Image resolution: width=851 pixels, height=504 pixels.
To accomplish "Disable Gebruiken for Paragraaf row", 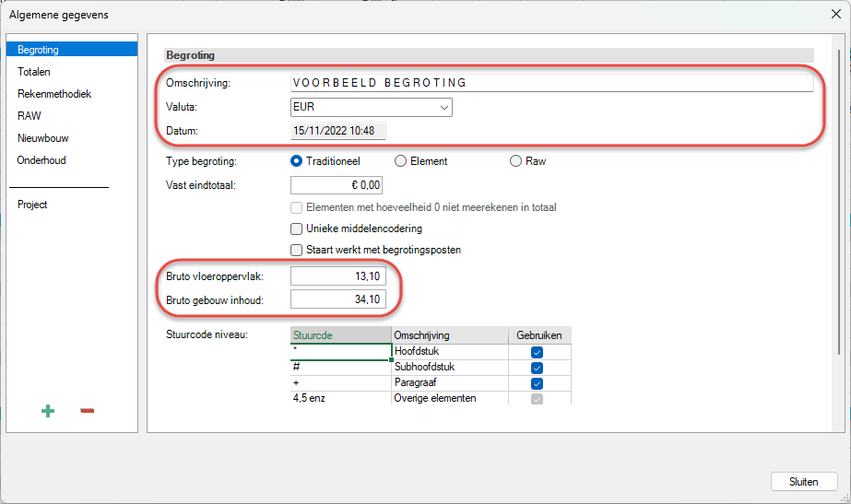I will [x=537, y=383].
